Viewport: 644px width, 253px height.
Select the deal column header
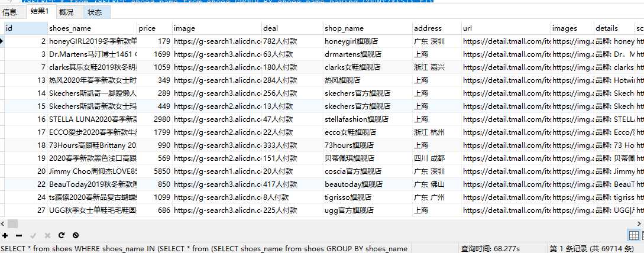[292, 28]
